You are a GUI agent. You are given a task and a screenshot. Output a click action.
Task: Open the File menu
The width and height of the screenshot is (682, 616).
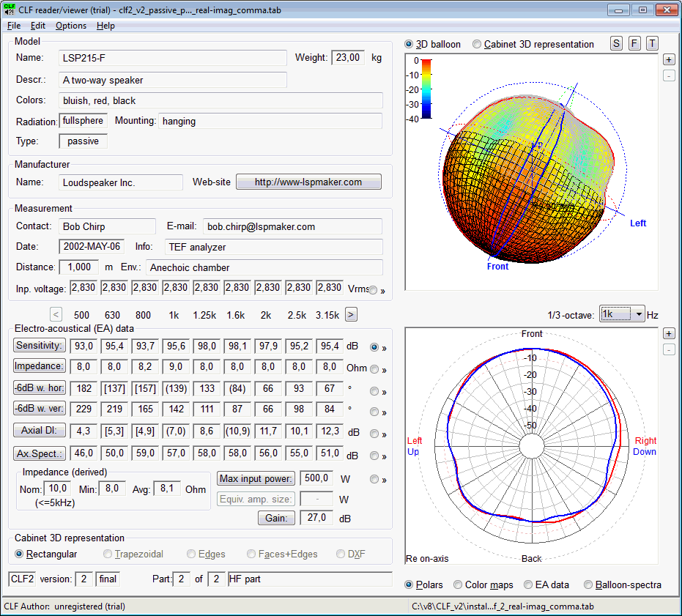pyautogui.click(x=14, y=26)
